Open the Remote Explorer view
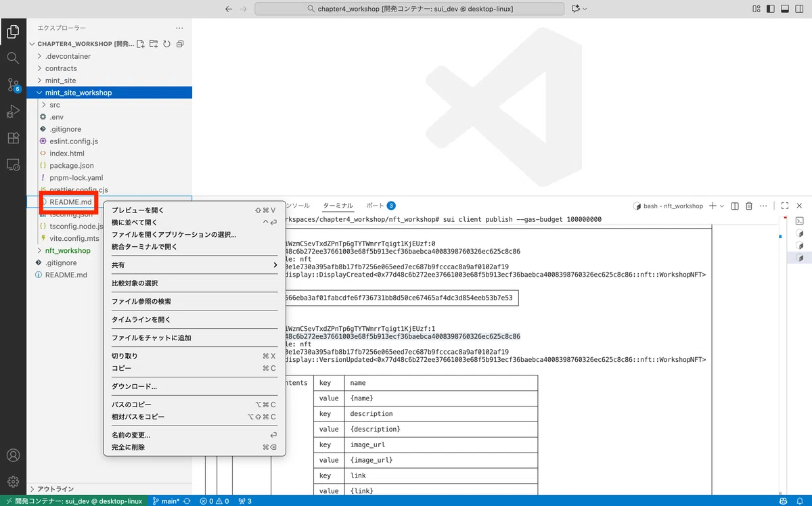Viewport: 812px width, 506px height. pyautogui.click(x=13, y=164)
